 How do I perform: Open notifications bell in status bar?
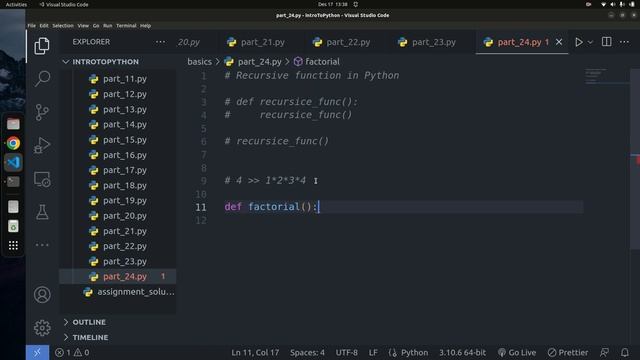(x=625, y=353)
